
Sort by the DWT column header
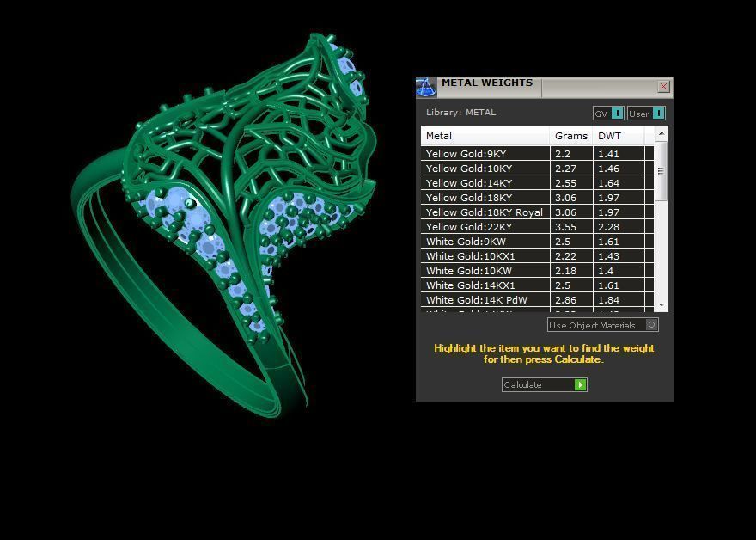coord(619,136)
